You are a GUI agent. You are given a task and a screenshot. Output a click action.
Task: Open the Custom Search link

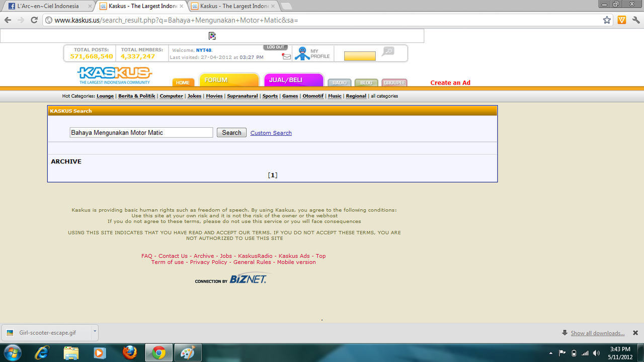click(x=271, y=133)
